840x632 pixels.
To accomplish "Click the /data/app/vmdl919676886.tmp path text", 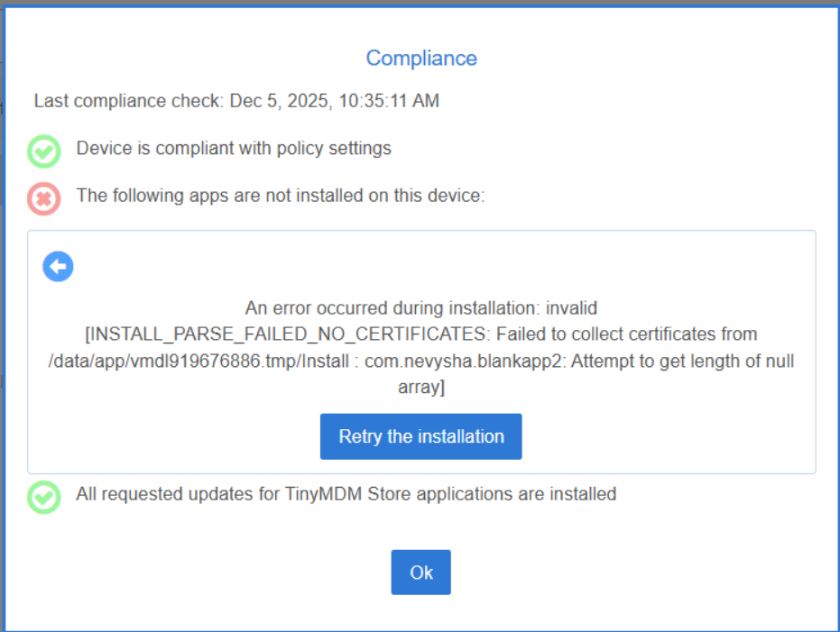I will 164,361.
